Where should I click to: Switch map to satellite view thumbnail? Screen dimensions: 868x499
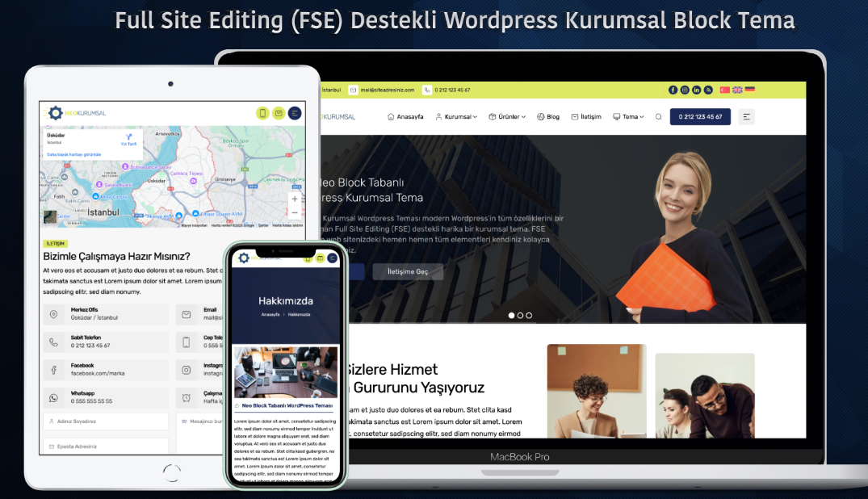point(51,217)
